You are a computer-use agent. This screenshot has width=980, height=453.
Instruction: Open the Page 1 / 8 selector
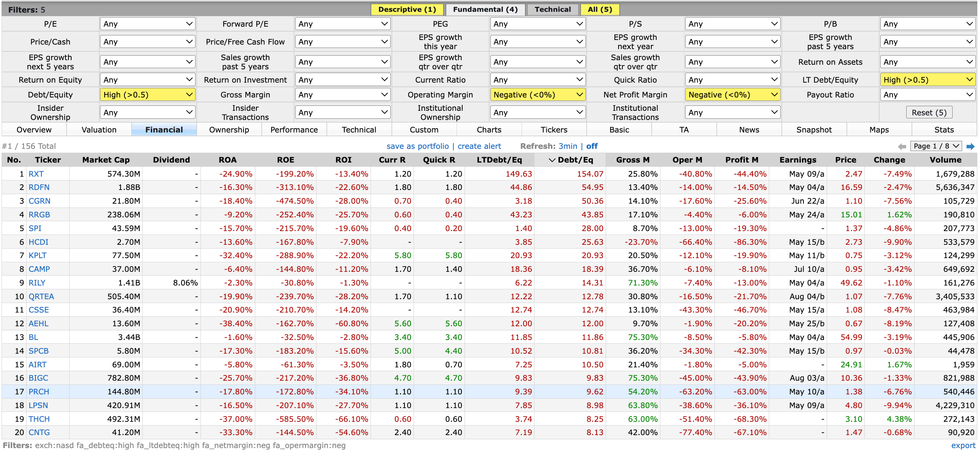click(936, 146)
